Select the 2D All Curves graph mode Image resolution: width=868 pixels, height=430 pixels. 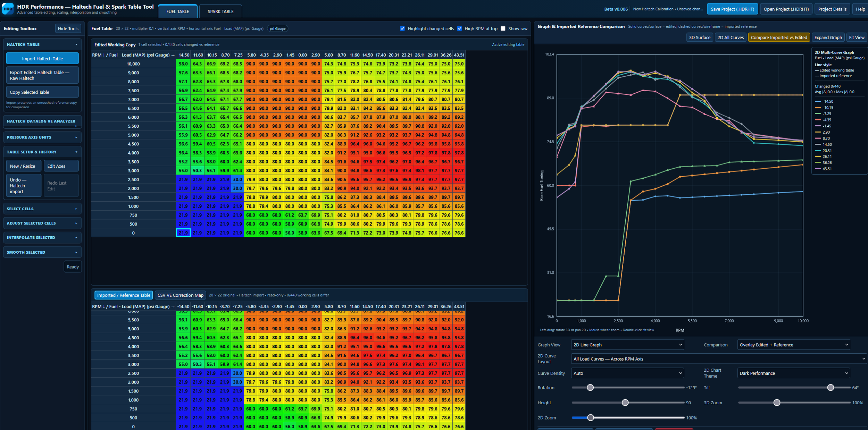point(731,37)
